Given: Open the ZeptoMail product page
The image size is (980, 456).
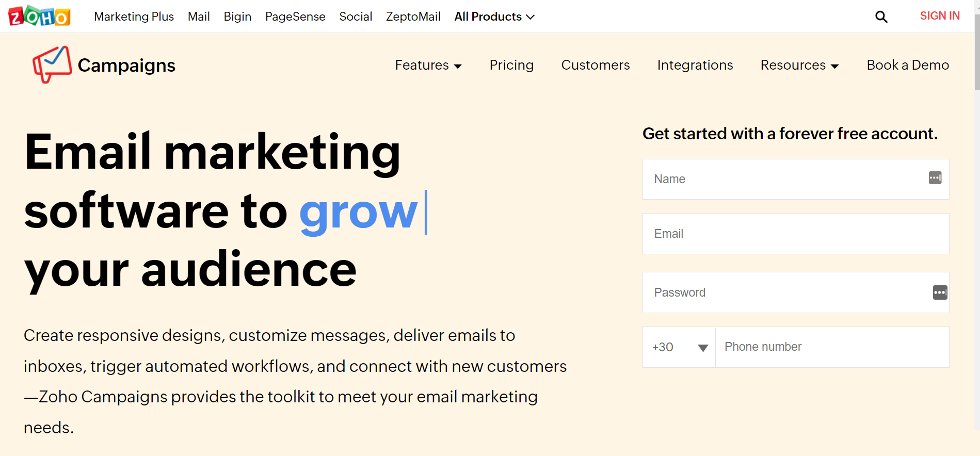Looking at the screenshot, I should coord(413,16).
